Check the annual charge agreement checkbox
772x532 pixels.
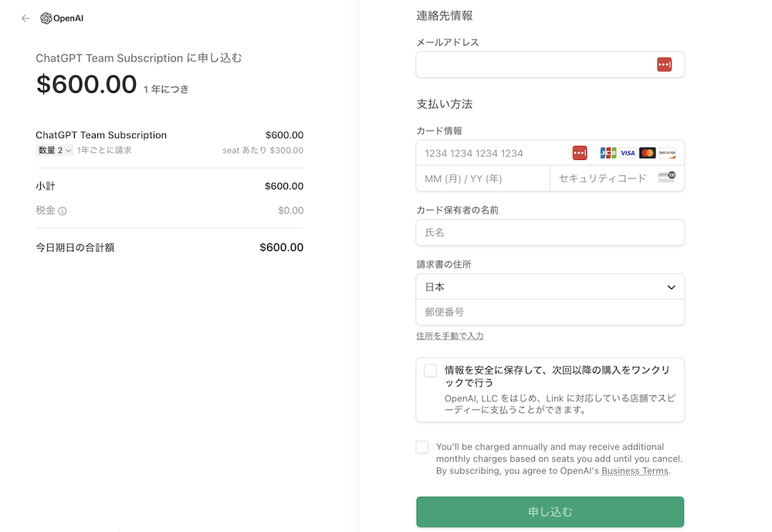click(422, 447)
